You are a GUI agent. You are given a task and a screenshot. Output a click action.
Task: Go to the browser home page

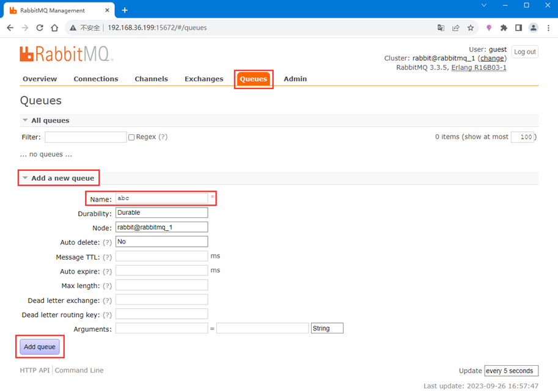pyautogui.click(x=54, y=27)
